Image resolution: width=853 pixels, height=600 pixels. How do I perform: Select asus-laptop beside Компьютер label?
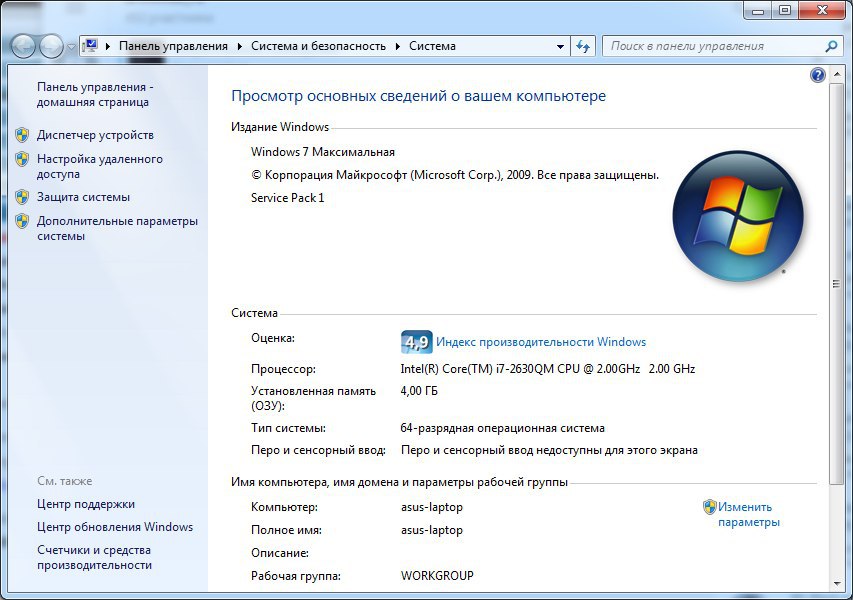tap(432, 507)
